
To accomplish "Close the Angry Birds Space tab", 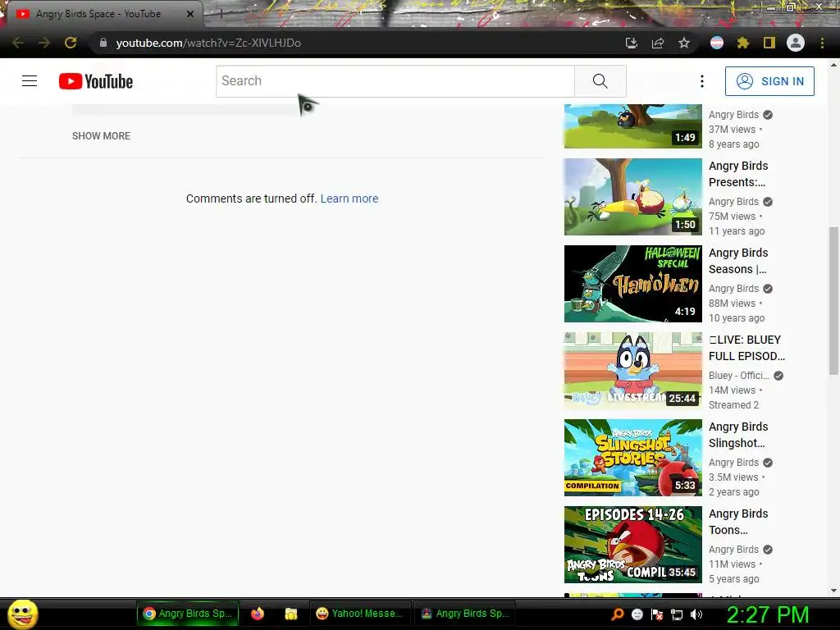I will pyautogui.click(x=190, y=14).
